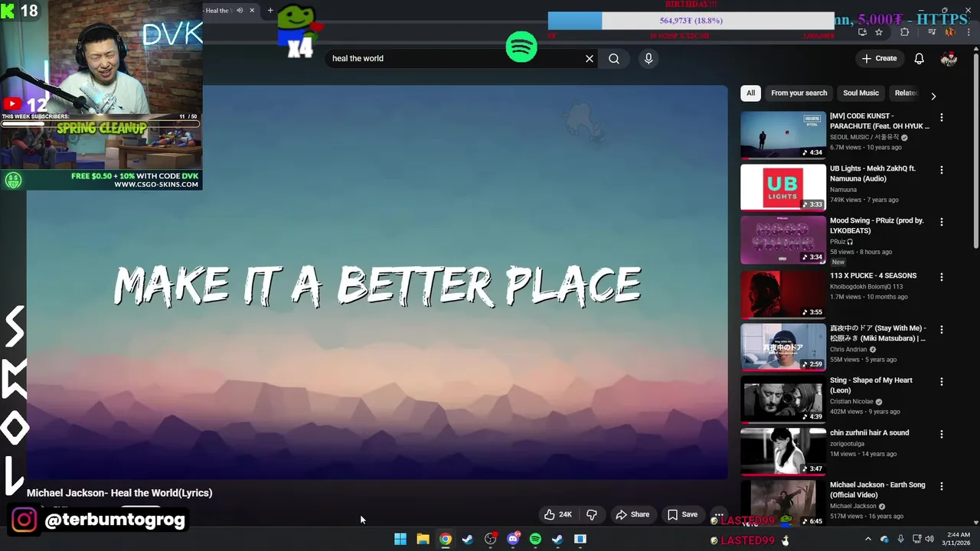
Task: Open options for UB Lights - Mekh ZakhQ video
Action: [942, 169]
